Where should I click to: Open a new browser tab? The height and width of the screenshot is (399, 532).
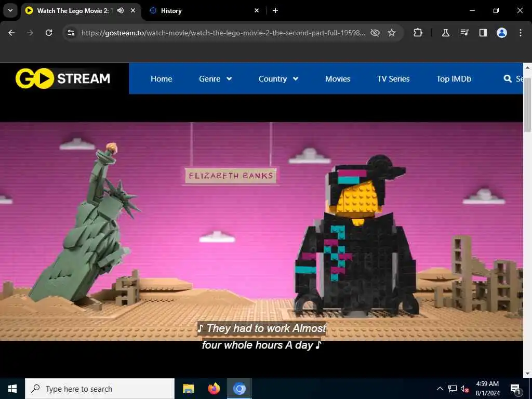coord(275,10)
